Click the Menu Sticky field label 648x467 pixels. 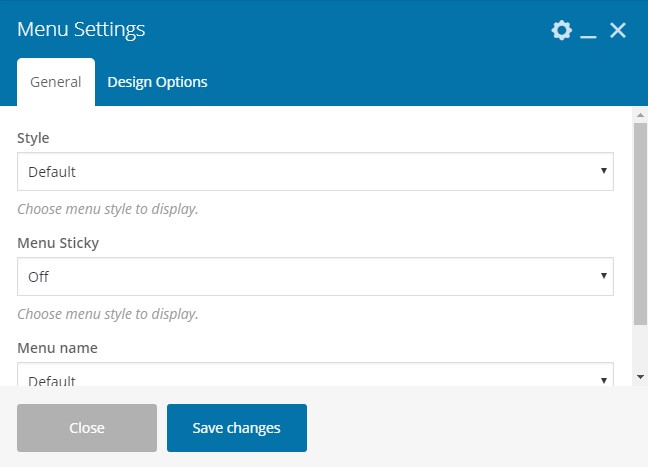(x=58, y=243)
